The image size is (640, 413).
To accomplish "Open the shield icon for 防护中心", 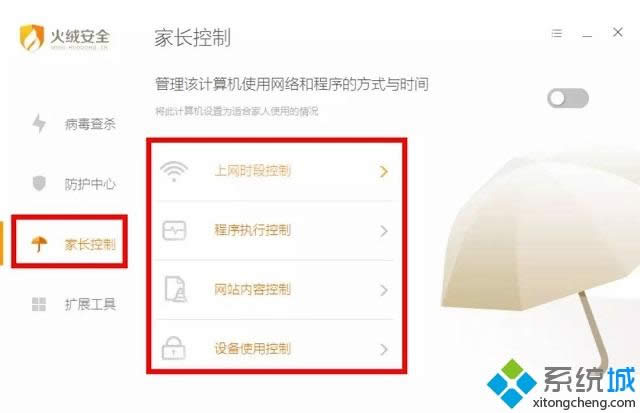I will [39, 184].
